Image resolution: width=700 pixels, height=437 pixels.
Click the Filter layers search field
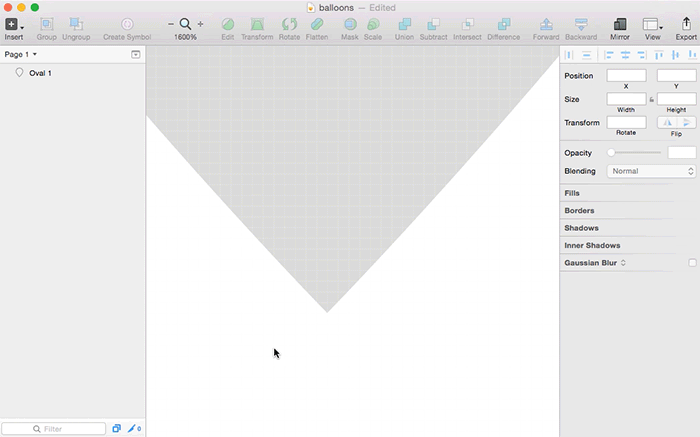54,429
